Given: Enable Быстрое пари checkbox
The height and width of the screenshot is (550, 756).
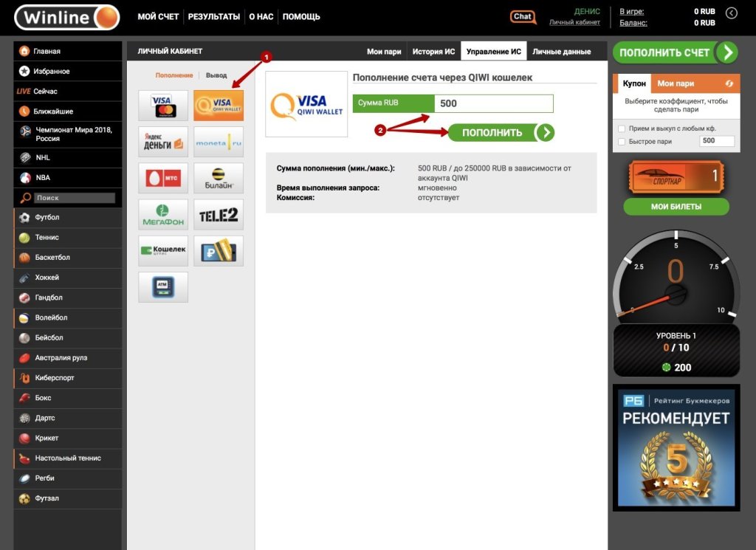Looking at the screenshot, I should point(622,142).
